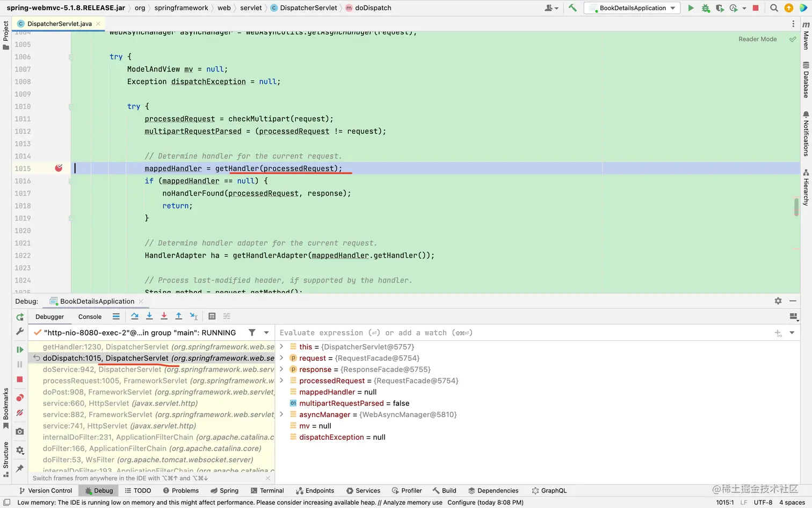Click frames filter funnel icon
This screenshot has height=508, width=812.
[252, 333]
